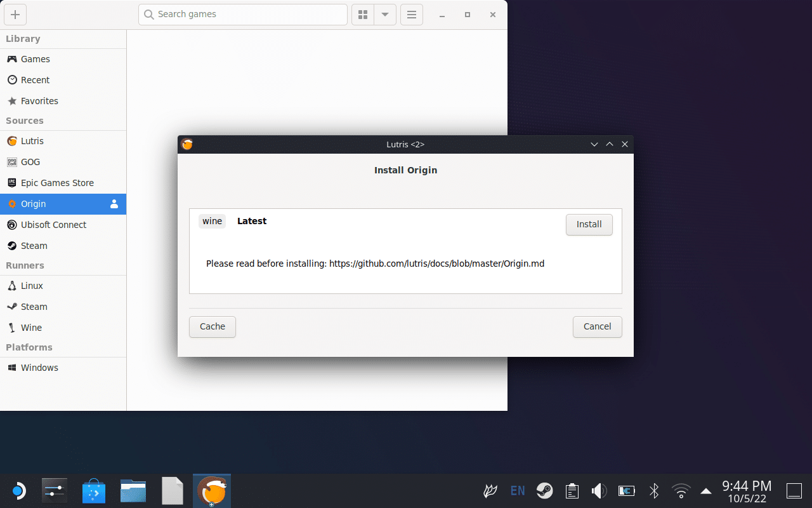
Task: Select Windows platform
Action: (63, 368)
